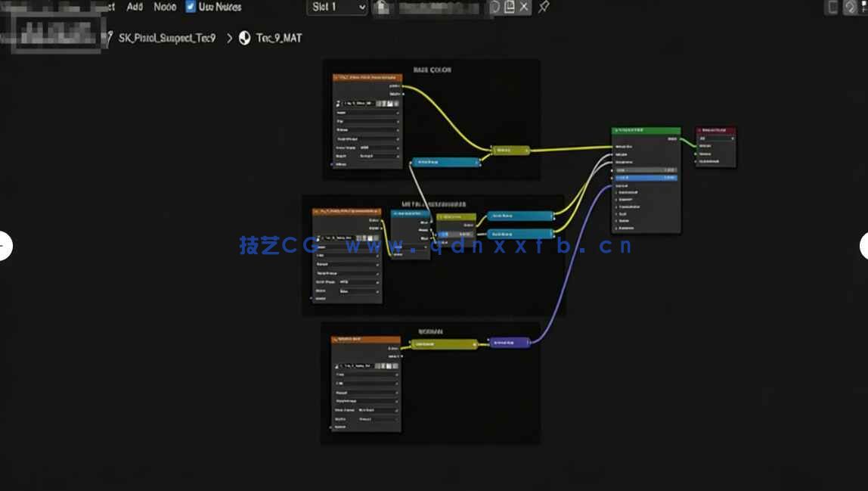Open the Slot 1 dropdown

point(338,8)
